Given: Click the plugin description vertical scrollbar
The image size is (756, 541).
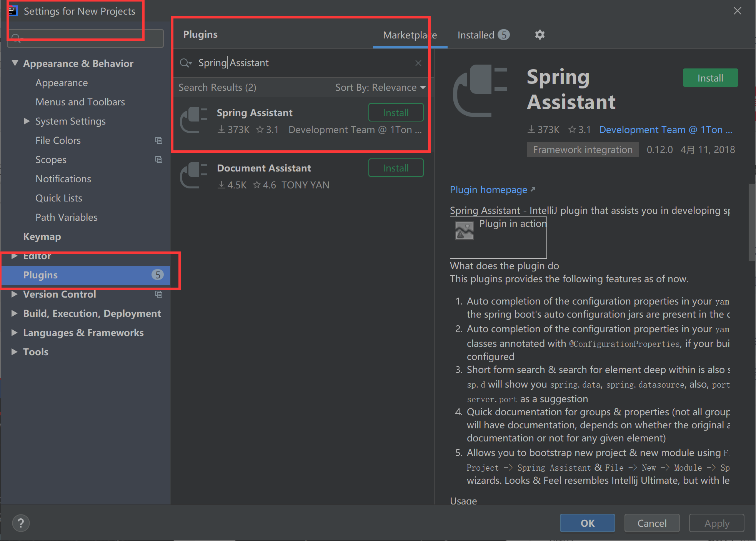Looking at the screenshot, I should tap(752, 222).
